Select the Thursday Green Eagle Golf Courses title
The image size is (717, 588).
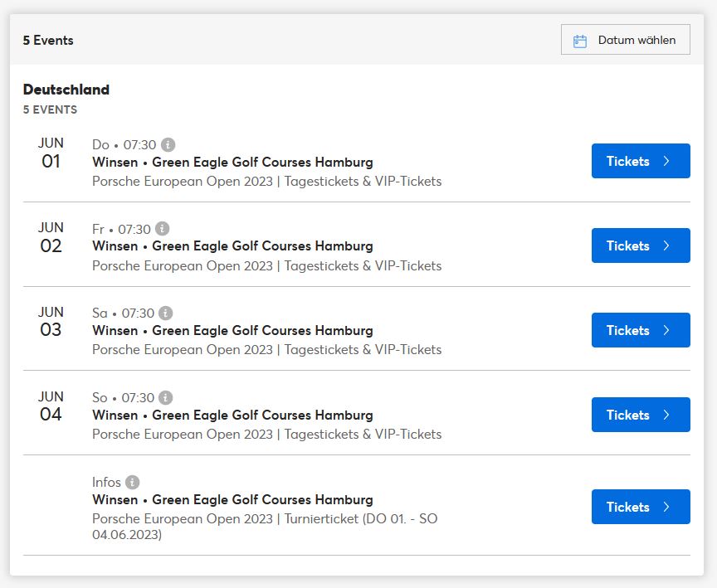click(232, 163)
